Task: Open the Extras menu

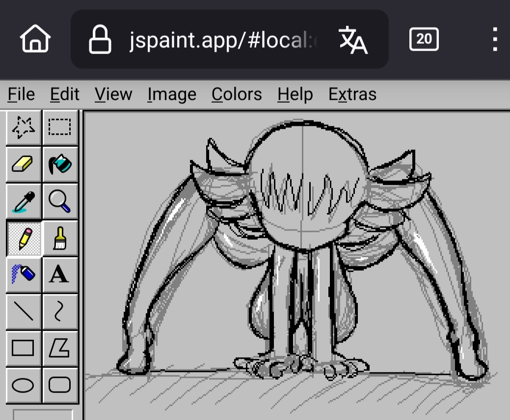Action: (352, 94)
